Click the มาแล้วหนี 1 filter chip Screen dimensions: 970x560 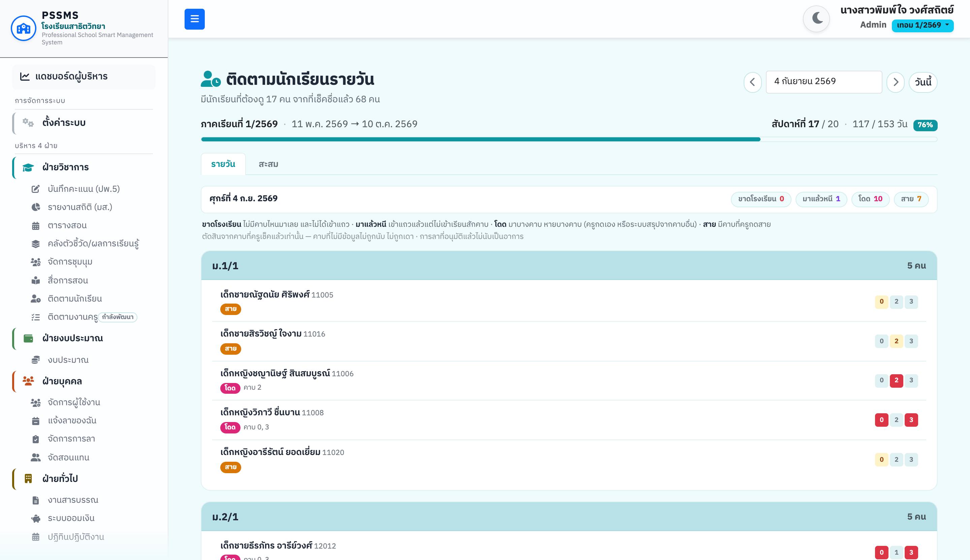821,199
